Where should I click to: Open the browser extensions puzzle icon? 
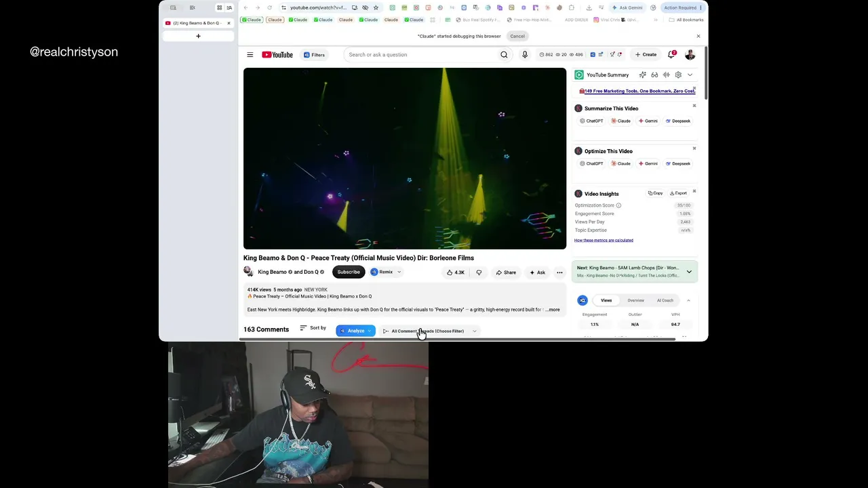[572, 8]
